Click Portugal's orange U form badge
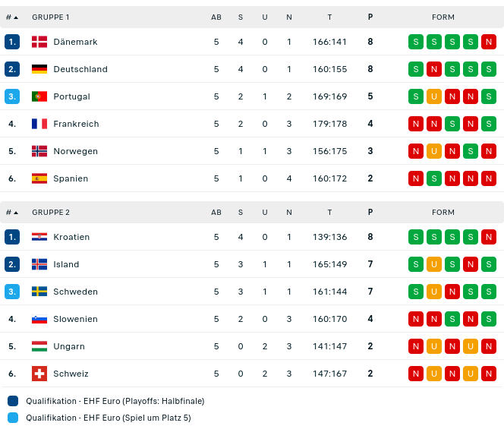Viewport: 504px width, 426px height. tap(434, 96)
